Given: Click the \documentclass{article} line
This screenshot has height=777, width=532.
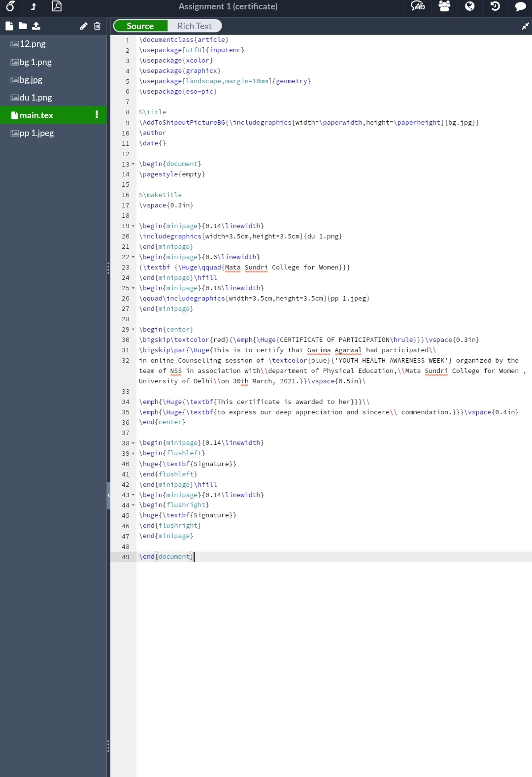Looking at the screenshot, I should (184, 39).
